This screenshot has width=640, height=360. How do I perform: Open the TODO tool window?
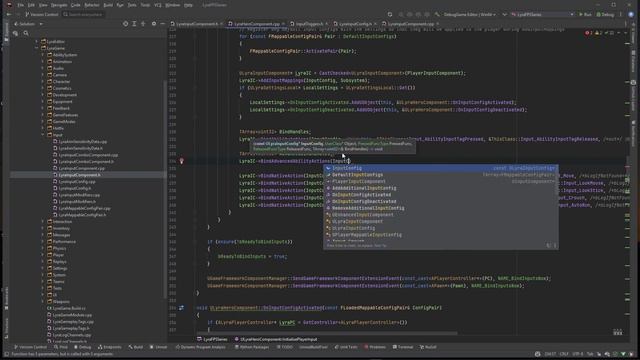point(284,347)
